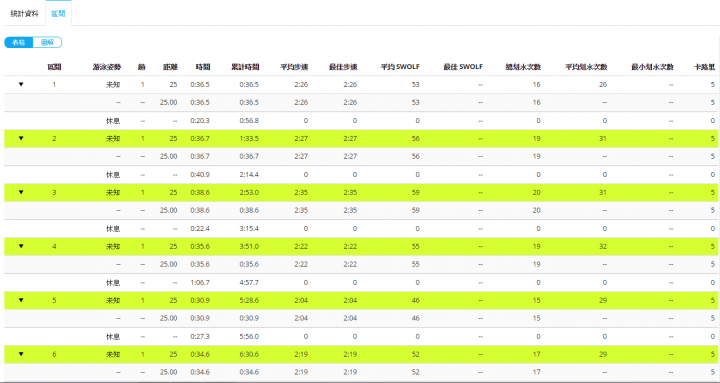Collapse interval 3 row with the triangle

(x=21, y=192)
